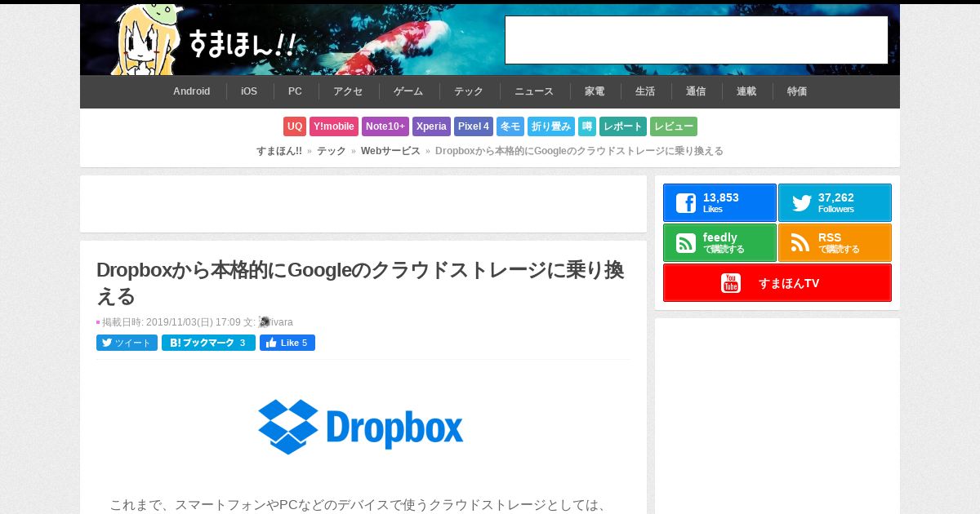Click the Facebook Like 5 button

click(x=287, y=343)
